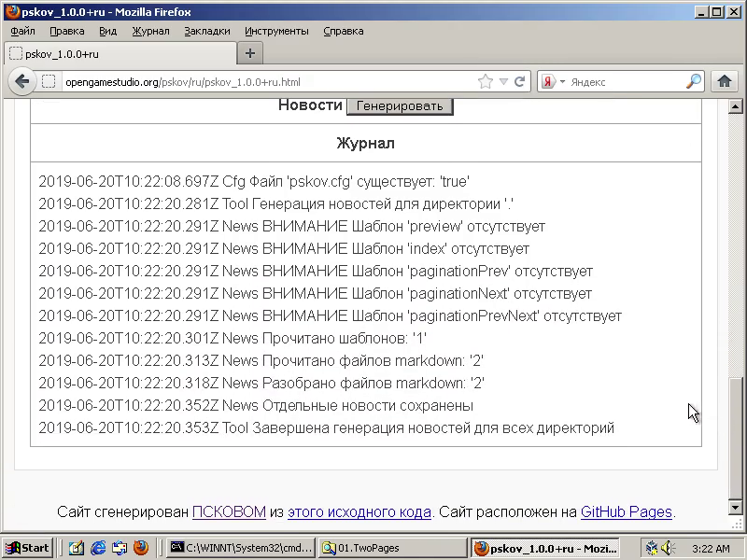This screenshot has height=560, width=747.
Task: Click the back navigation arrow button
Action: pyautogui.click(x=22, y=82)
